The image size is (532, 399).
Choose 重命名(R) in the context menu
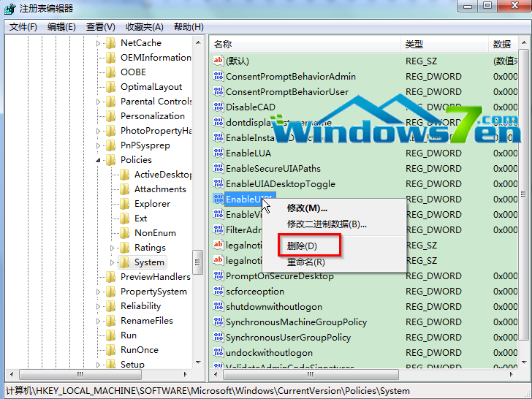305,262
